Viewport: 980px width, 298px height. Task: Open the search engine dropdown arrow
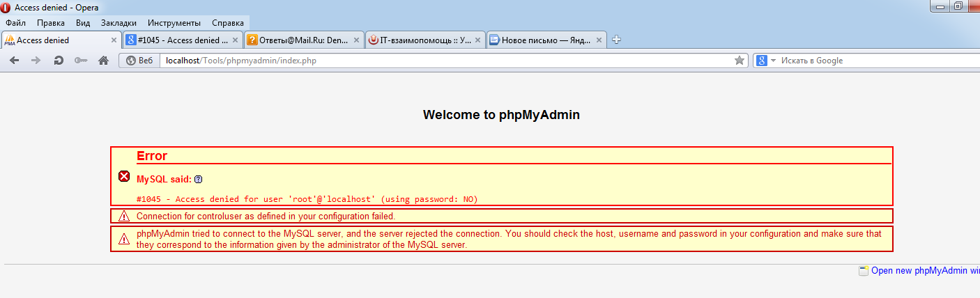tap(773, 61)
